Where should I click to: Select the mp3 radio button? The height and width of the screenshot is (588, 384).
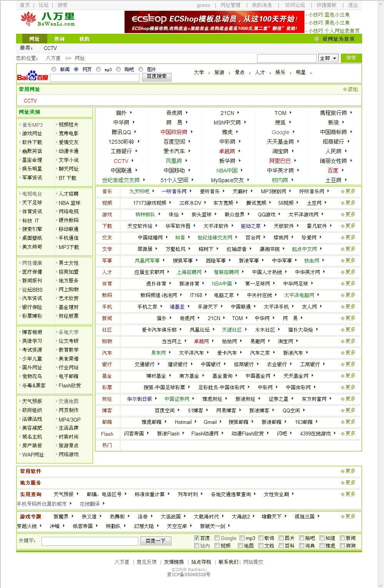(x=98, y=69)
